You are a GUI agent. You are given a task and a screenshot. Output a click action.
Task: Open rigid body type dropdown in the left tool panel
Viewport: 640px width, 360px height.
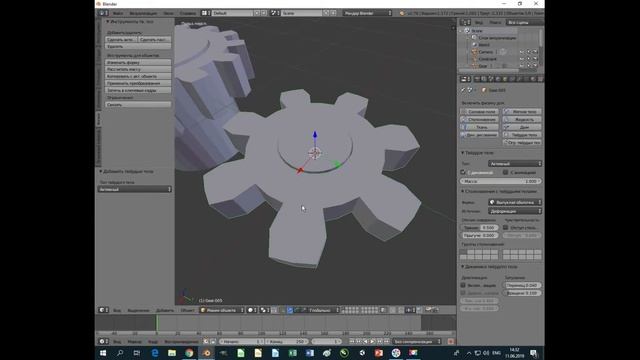click(135, 189)
